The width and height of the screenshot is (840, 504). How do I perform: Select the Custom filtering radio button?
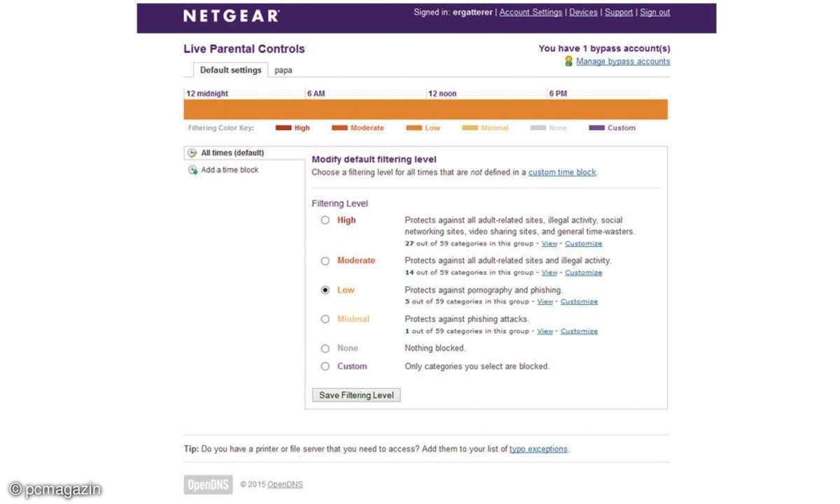(325, 367)
